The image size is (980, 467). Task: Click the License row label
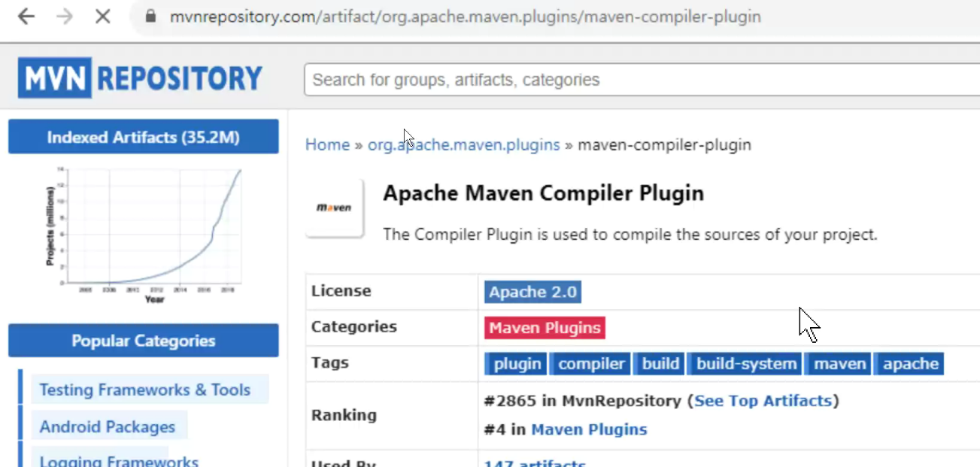(x=341, y=291)
